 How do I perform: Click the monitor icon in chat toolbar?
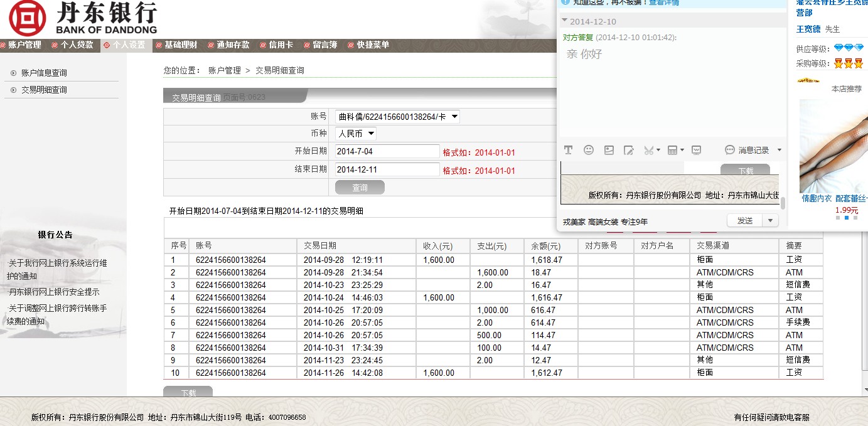(696, 150)
